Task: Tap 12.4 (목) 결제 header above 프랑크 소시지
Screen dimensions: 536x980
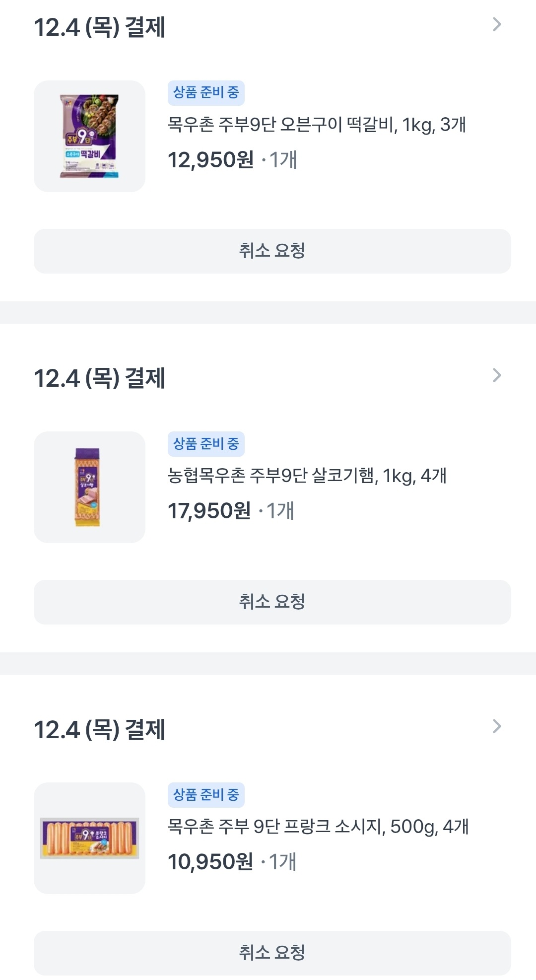Action: tap(99, 730)
